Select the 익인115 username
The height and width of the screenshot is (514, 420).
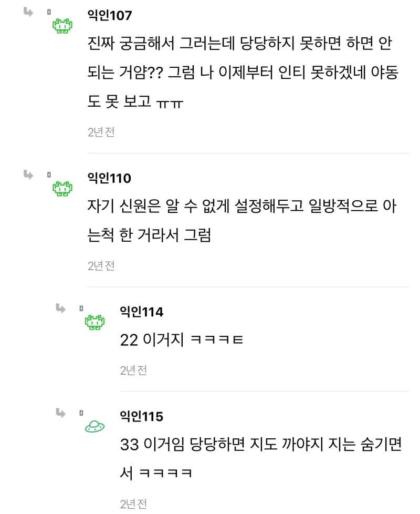142,417
